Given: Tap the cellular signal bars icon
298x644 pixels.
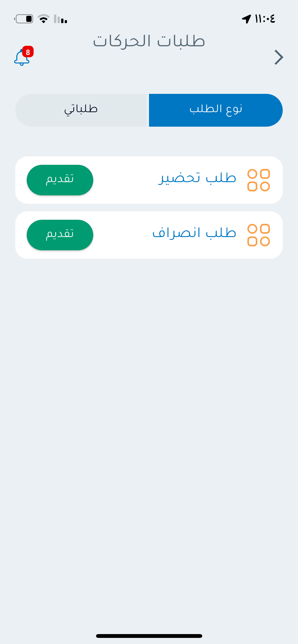Looking at the screenshot, I should 60,19.
